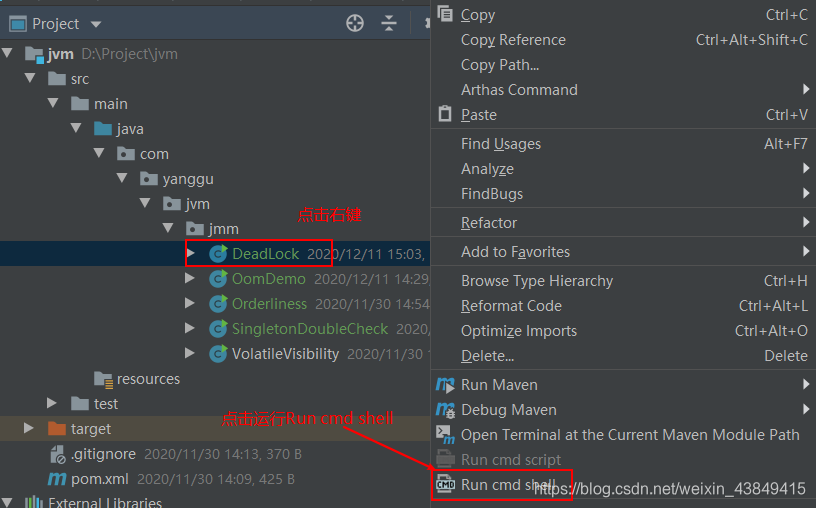816x508 pixels.
Task: Choose Copy Path... menu entry
Action: click(x=623, y=65)
